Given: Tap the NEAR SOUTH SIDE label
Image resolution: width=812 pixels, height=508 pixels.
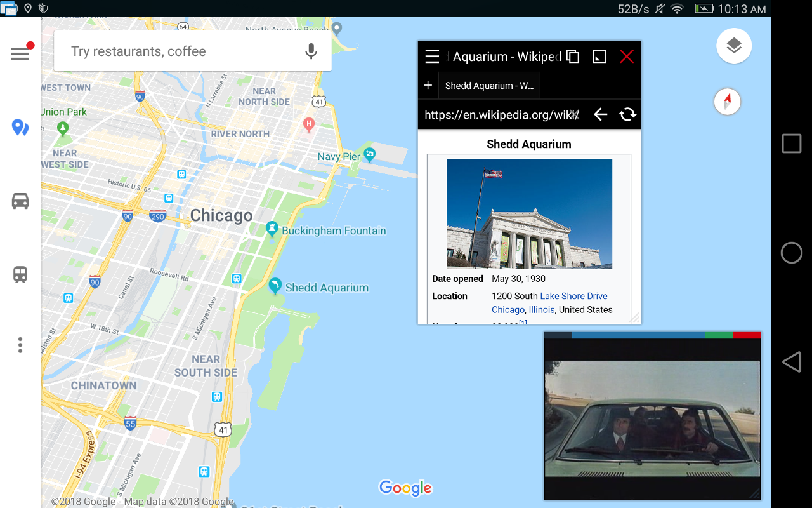Looking at the screenshot, I should [x=206, y=366].
